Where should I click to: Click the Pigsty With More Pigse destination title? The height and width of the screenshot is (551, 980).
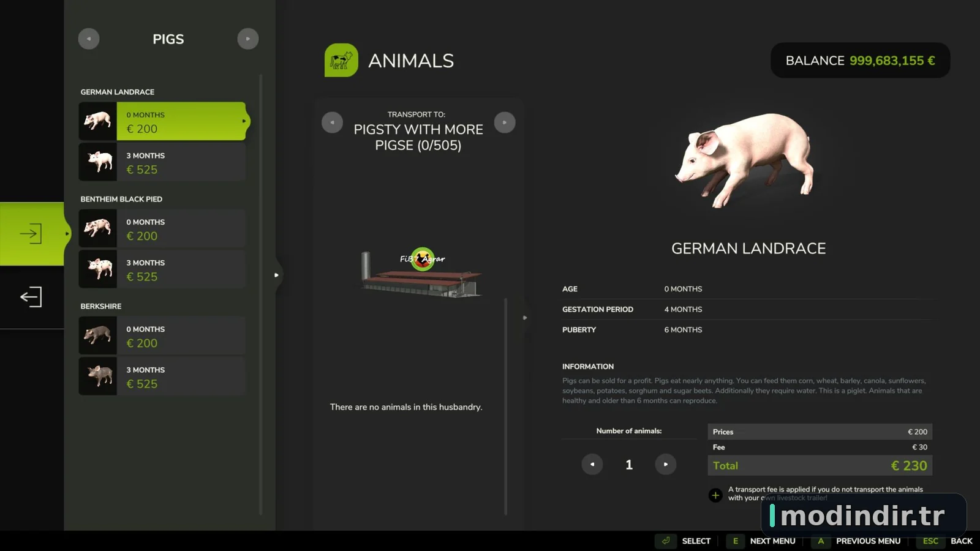coord(418,137)
